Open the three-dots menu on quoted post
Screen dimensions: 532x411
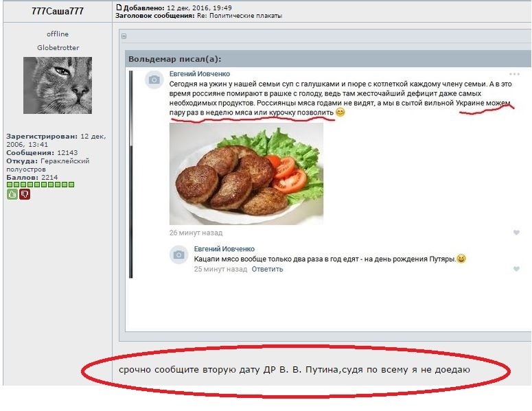click(x=514, y=74)
